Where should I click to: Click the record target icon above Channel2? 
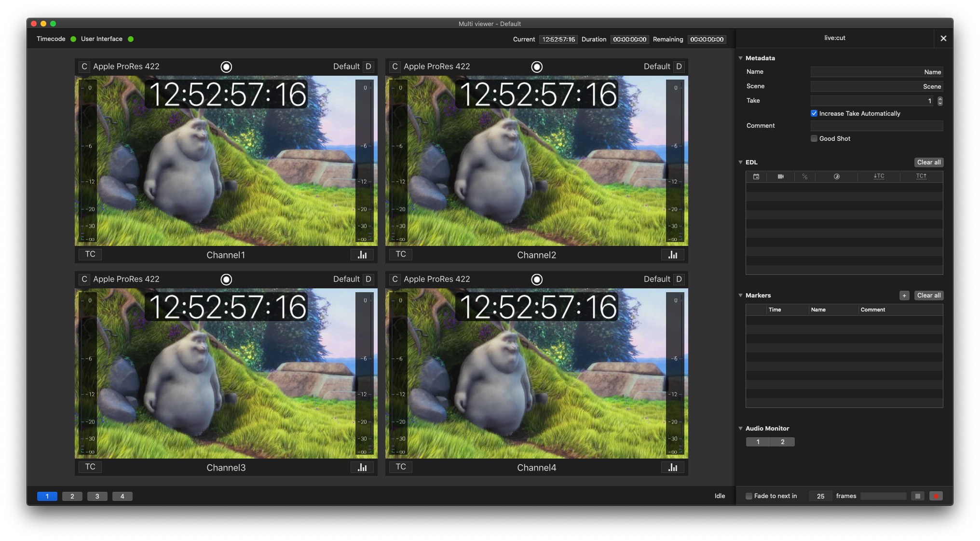[537, 67]
